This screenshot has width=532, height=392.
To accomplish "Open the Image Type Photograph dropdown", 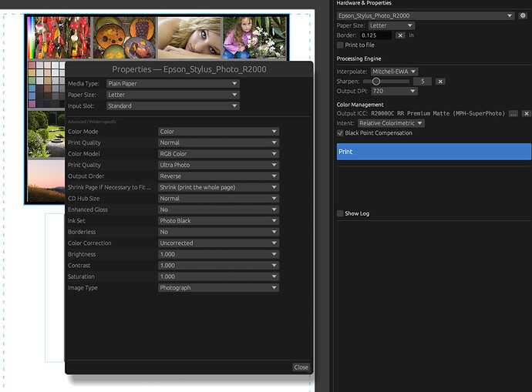I will coord(218,288).
